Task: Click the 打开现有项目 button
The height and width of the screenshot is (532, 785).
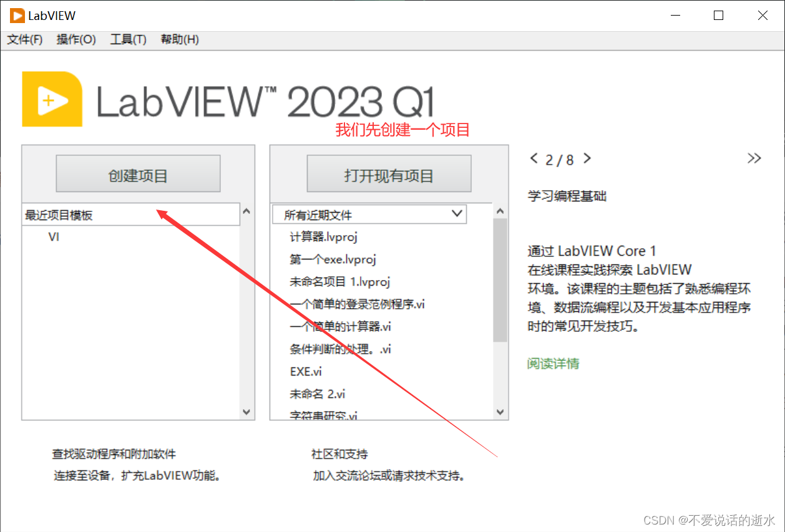Action: (389, 173)
